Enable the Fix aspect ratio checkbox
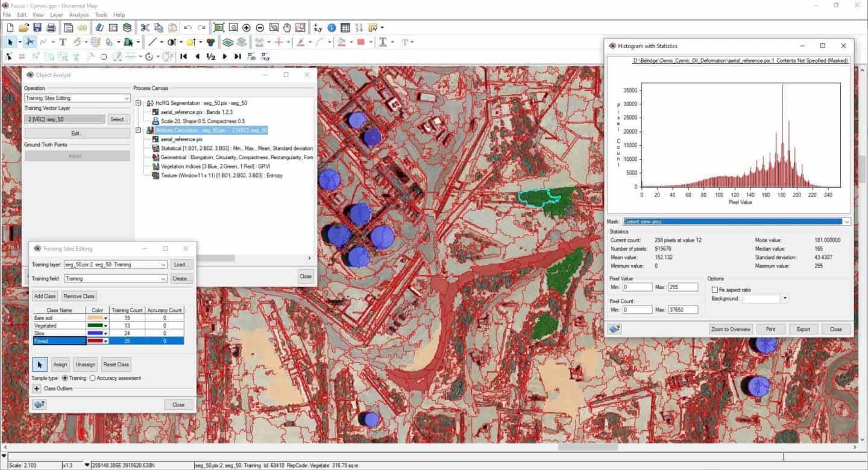The height and width of the screenshot is (470, 868). 715,290
